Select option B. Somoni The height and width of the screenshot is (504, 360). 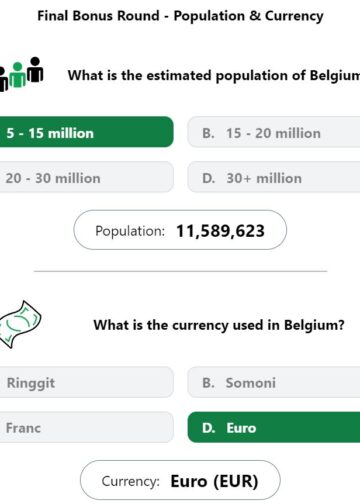pos(274,382)
